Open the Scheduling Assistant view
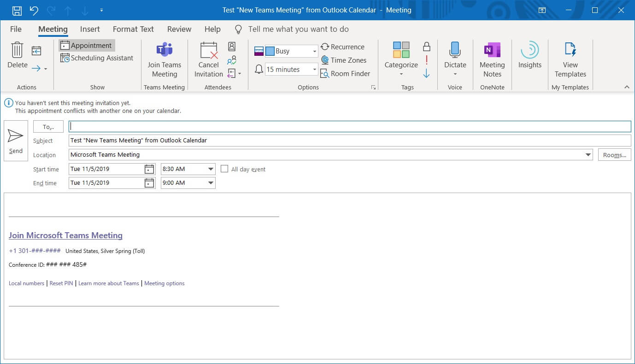This screenshot has width=635, height=364. click(x=97, y=58)
